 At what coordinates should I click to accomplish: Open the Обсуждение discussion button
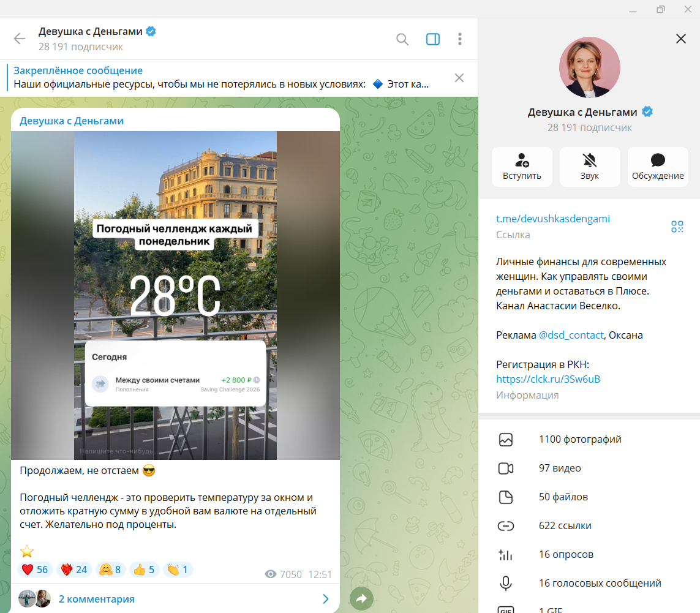point(658,167)
